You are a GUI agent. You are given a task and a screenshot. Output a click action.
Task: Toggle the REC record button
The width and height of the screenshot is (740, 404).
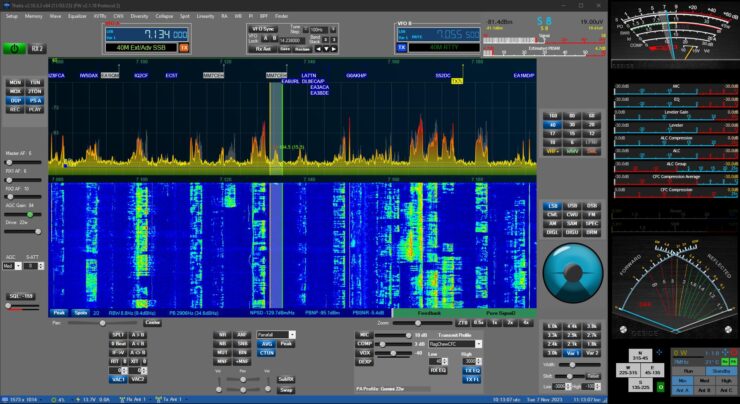click(15, 109)
